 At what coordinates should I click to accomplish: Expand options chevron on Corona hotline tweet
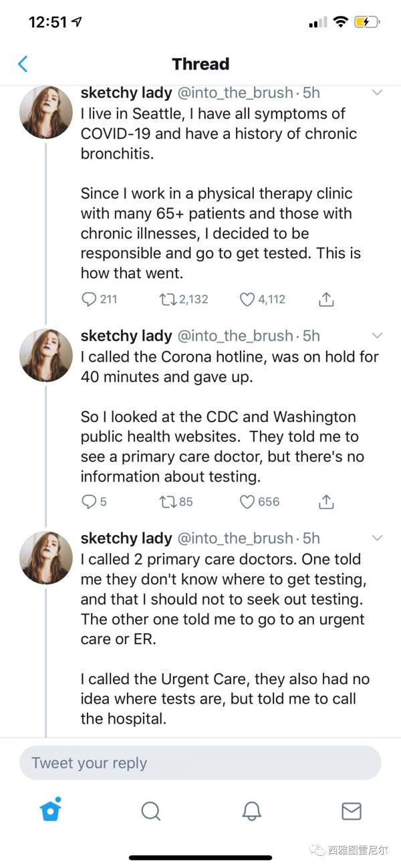click(x=377, y=335)
